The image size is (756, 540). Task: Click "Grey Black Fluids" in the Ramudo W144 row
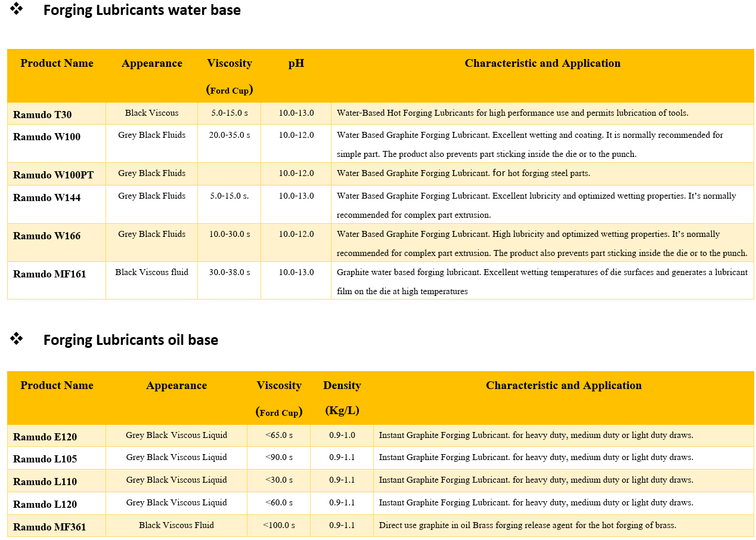151,196
